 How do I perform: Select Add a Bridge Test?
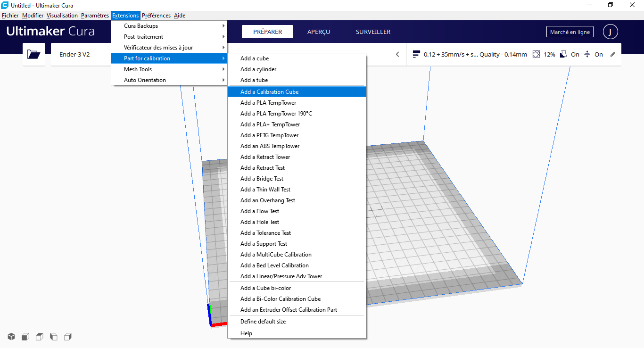pyautogui.click(x=297, y=179)
